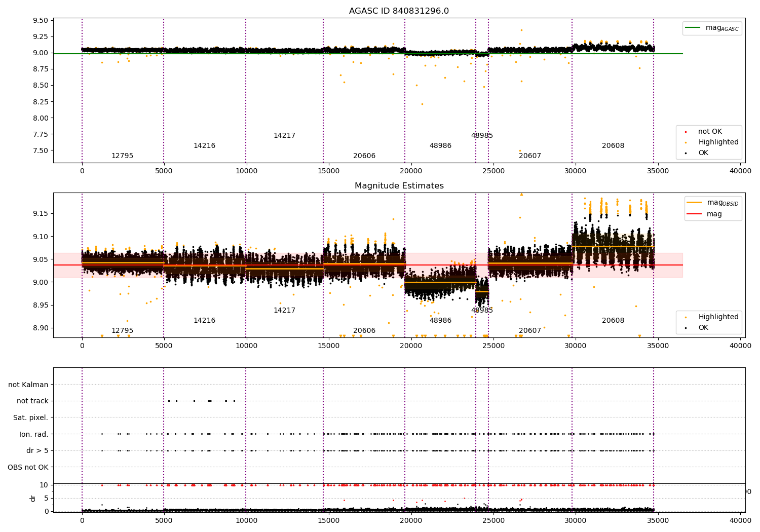Click the title 'AGASC ID 840831296.0'
Screen dimensions: 760x532
point(399,11)
